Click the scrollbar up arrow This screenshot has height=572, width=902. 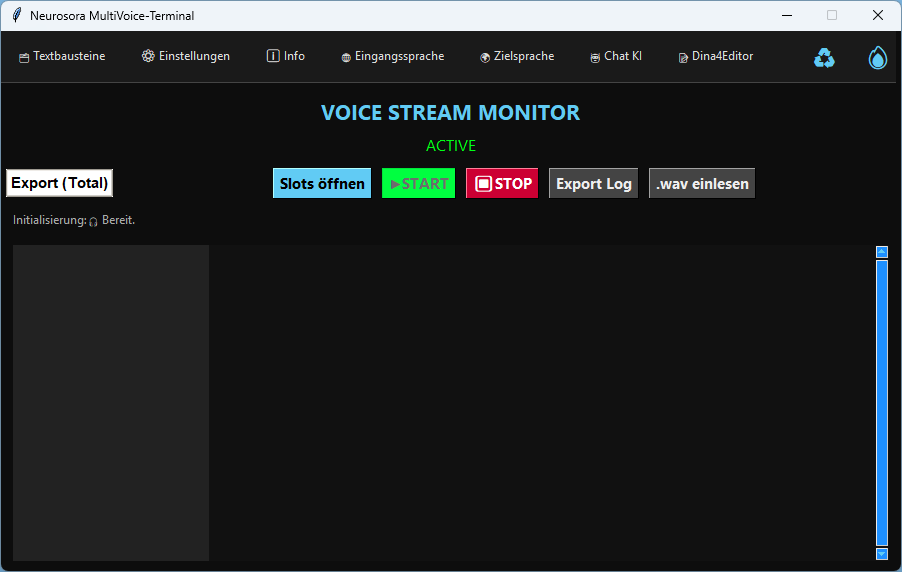(882, 252)
